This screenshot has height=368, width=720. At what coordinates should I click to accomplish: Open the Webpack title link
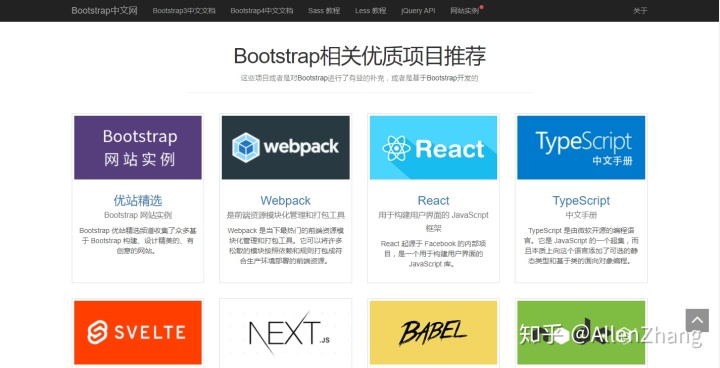(286, 200)
